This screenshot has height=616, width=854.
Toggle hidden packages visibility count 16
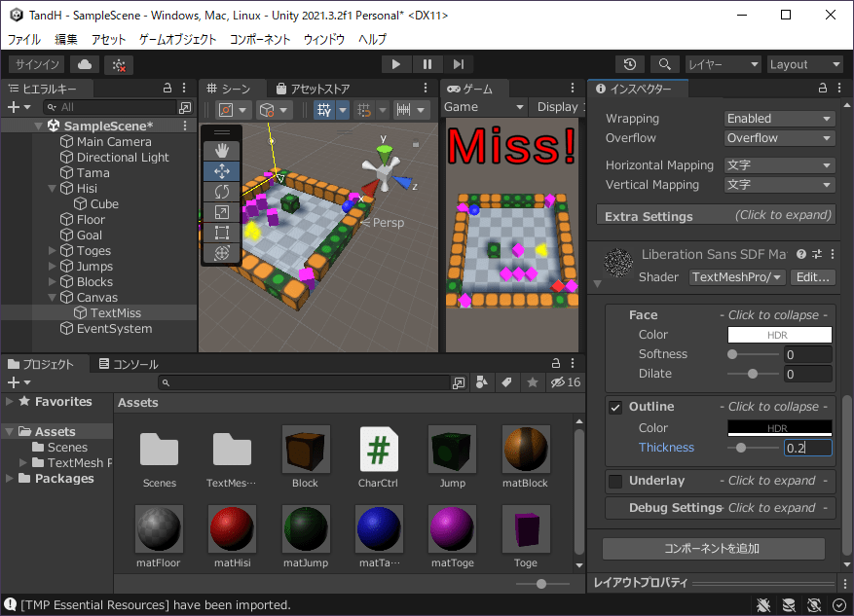[566, 382]
